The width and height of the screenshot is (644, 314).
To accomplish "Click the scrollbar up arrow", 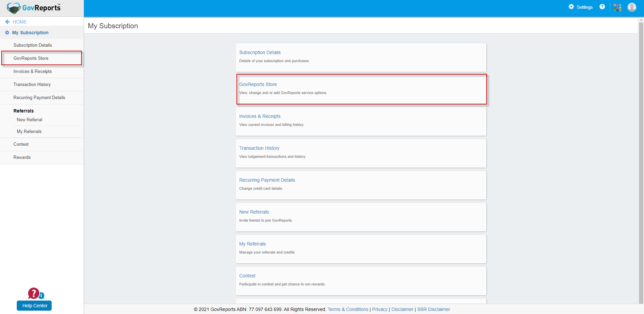I will (641, 20).
